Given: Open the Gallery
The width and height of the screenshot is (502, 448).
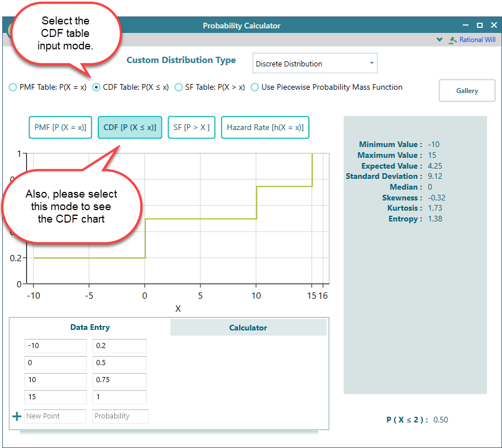Looking at the screenshot, I should pyautogui.click(x=467, y=91).
